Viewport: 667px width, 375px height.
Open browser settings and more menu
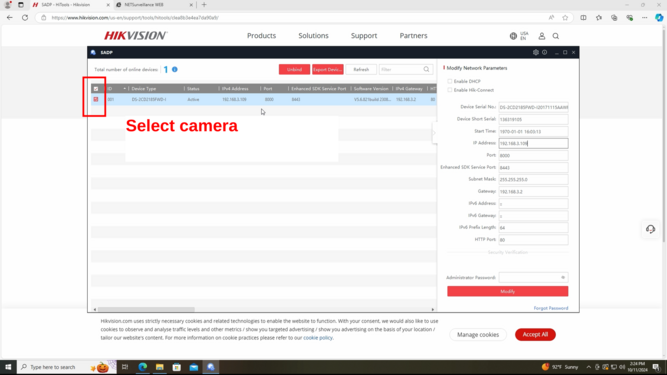tap(644, 17)
